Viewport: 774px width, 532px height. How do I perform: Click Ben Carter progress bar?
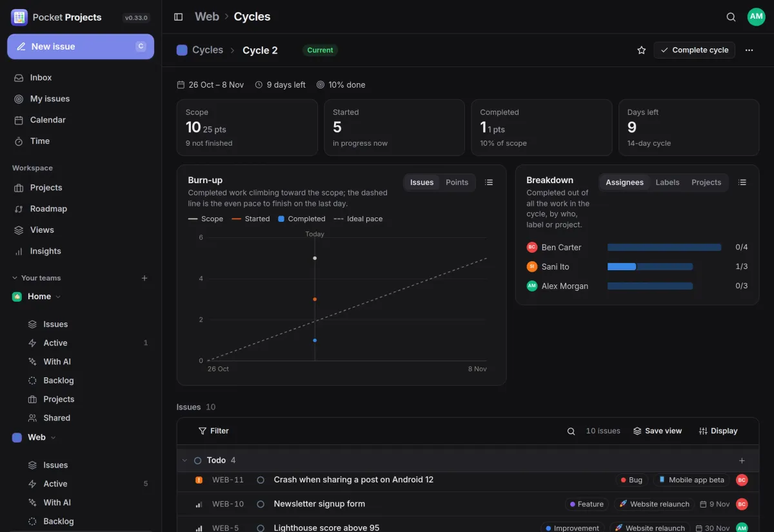pos(664,248)
